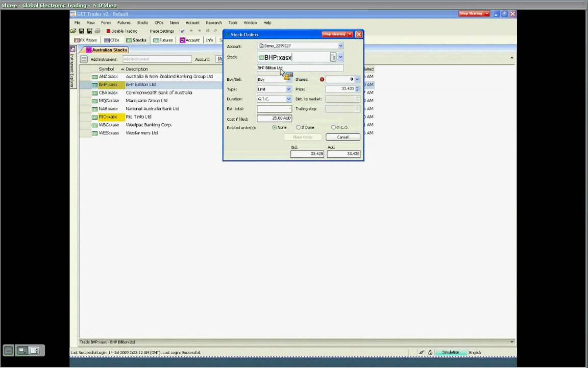The image size is (588, 368).
Task: Click the CBA:xasx row icon
Action: (95, 93)
